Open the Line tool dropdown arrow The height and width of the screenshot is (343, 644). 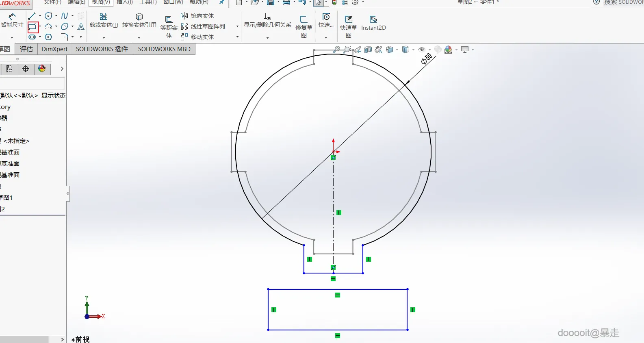(40, 16)
